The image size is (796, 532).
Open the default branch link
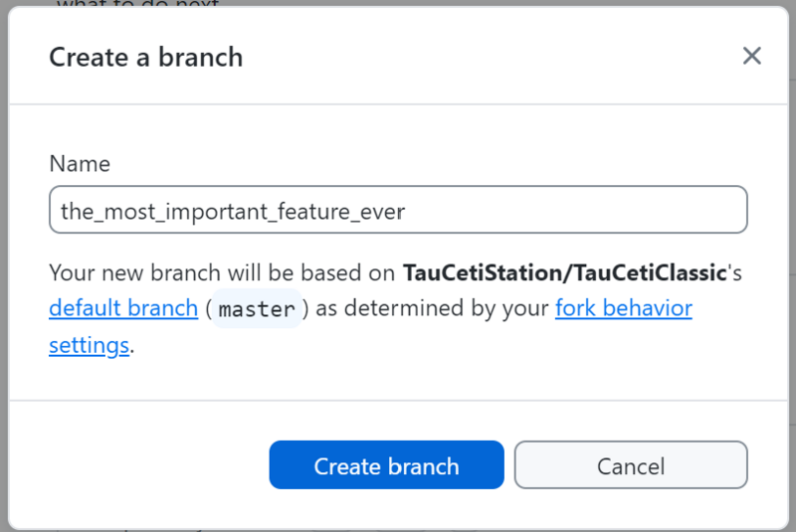coord(123,308)
